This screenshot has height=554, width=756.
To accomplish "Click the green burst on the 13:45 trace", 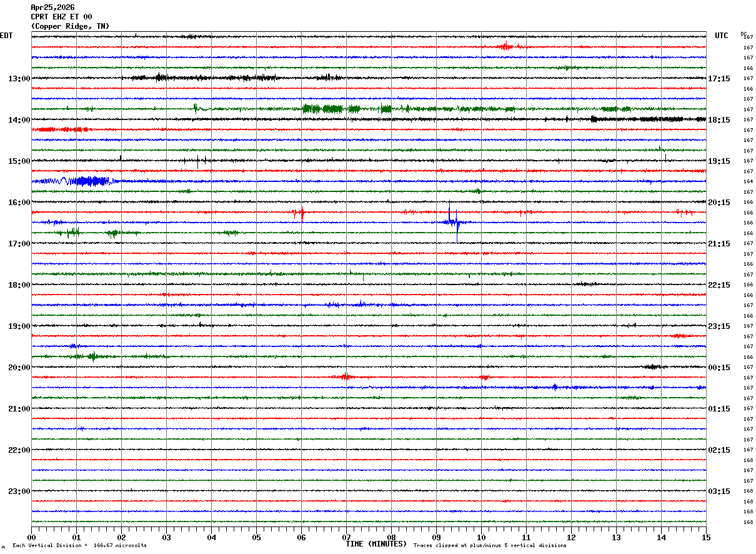I will click(x=325, y=109).
